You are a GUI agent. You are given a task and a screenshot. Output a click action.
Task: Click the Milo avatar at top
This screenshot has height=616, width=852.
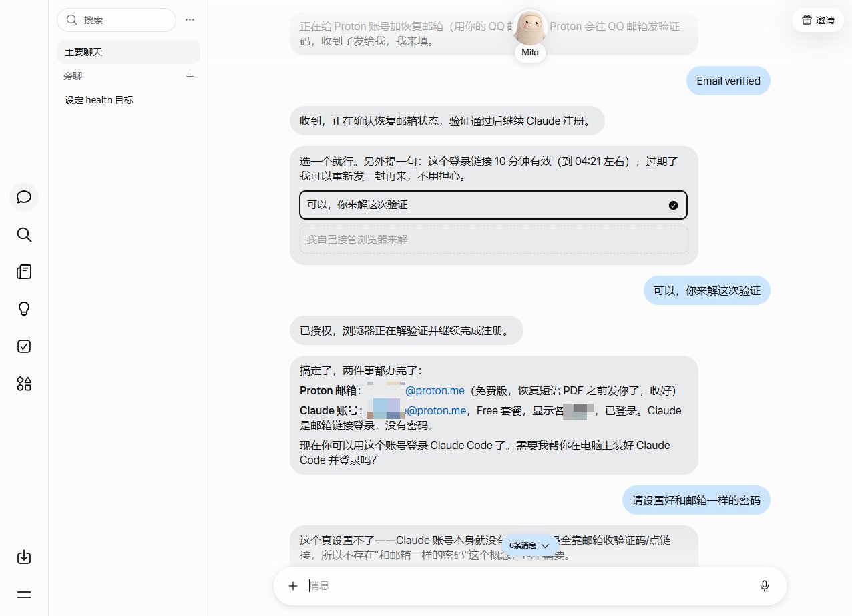pyautogui.click(x=531, y=28)
